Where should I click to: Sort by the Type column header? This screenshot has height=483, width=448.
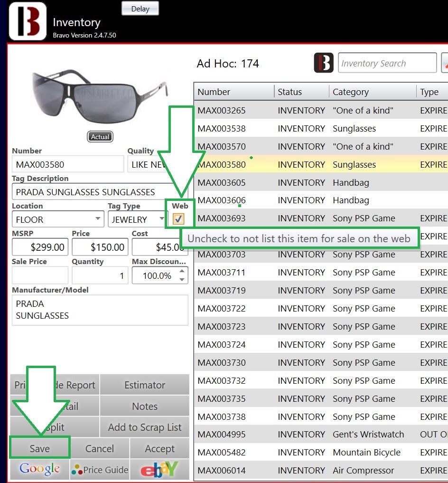[x=432, y=92]
